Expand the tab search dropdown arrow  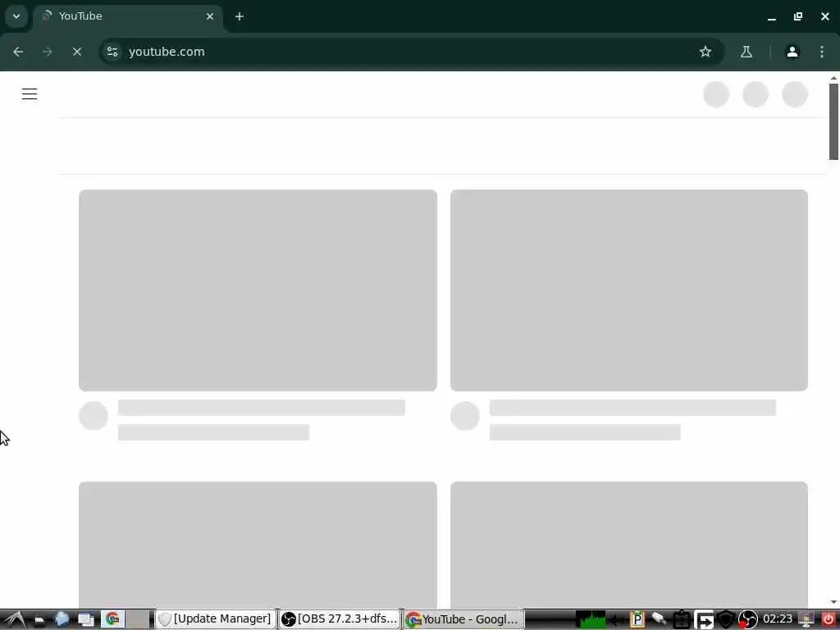pyautogui.click(x=16, y=16)
